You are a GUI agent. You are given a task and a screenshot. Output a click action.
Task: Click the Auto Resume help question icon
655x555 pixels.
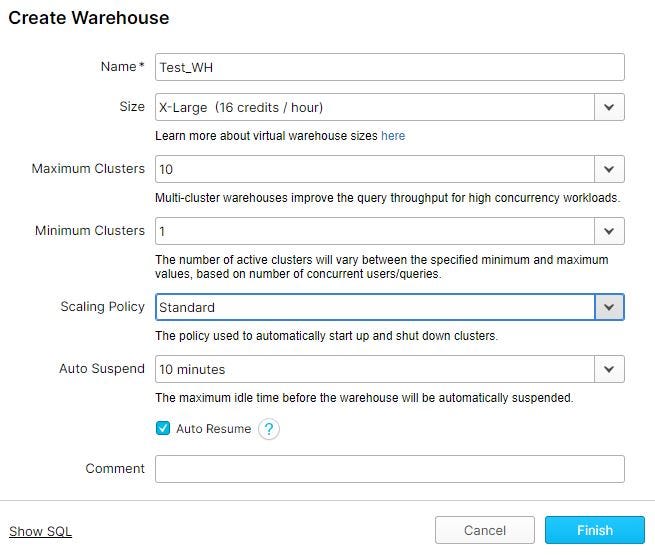click(268, 429)
